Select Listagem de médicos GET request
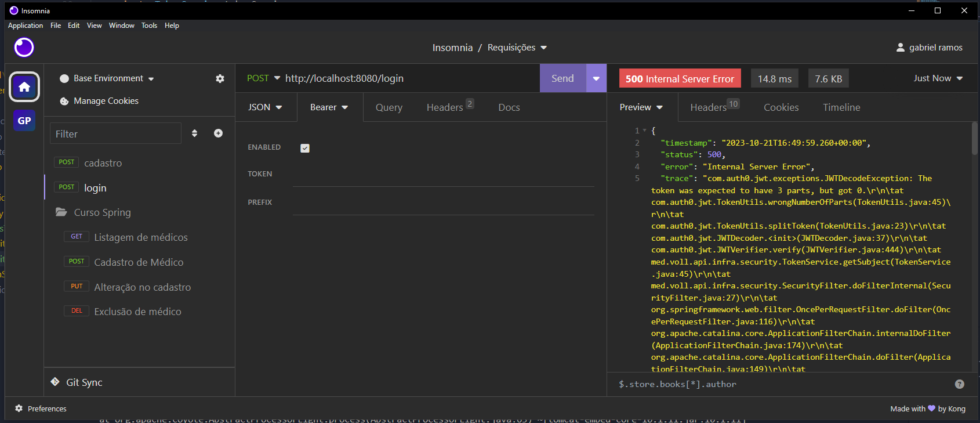The image size is (980, 423). 139,237
